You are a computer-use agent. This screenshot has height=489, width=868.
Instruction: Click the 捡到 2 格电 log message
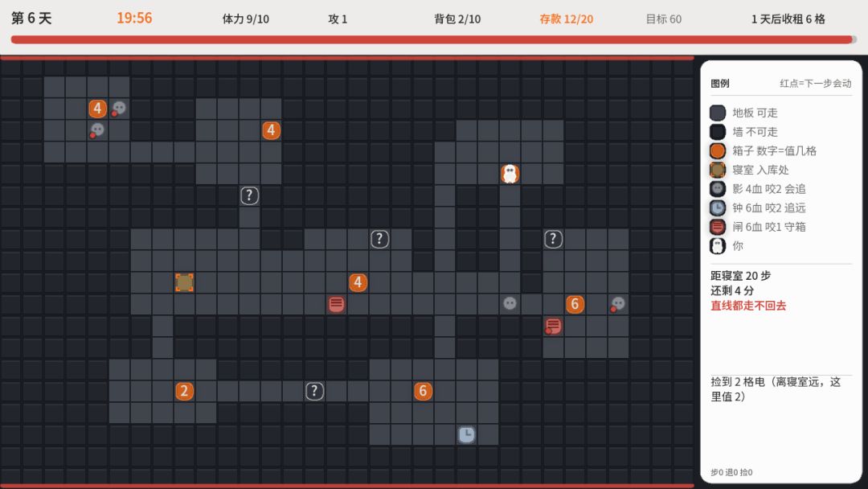tap(776, 388)
